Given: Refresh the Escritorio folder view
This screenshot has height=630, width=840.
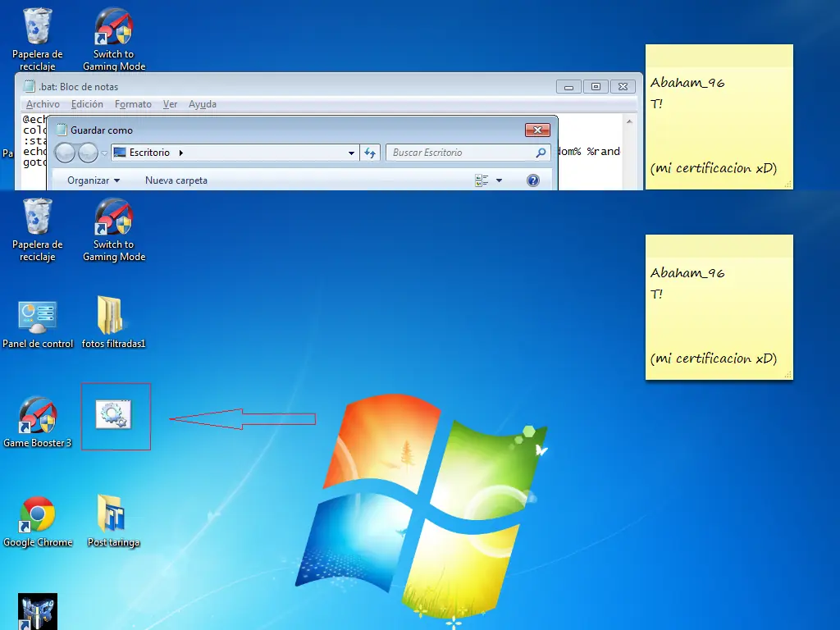Looking at the screenshot, I should coord(370,153).
